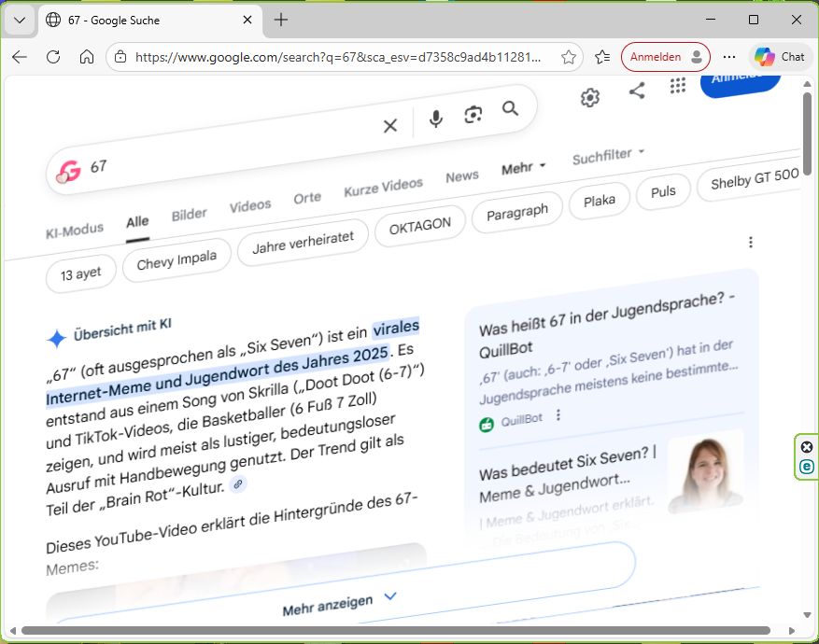Click the vertical scrollbar thumb
Image resolution: width=819 pixels, height=644 pixels.
click(807, 134)
